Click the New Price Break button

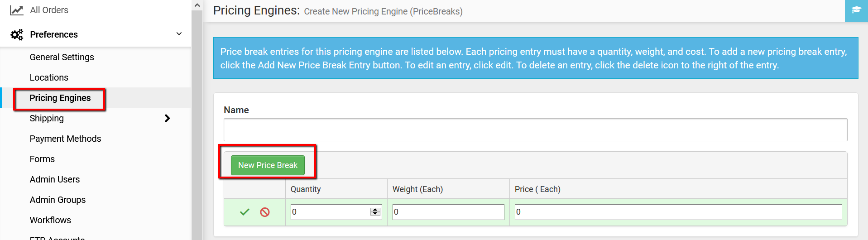pyautogui.click(x=268, y=165)
